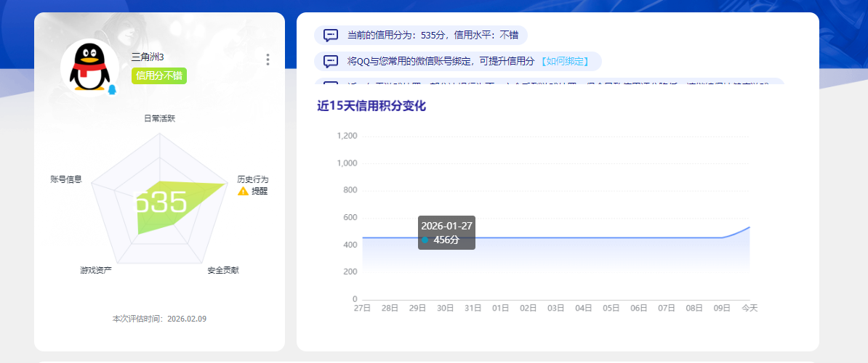The image size is (868, 363).
Task: Click the 信用分不错 green badge
Action: tap(159, 76)
